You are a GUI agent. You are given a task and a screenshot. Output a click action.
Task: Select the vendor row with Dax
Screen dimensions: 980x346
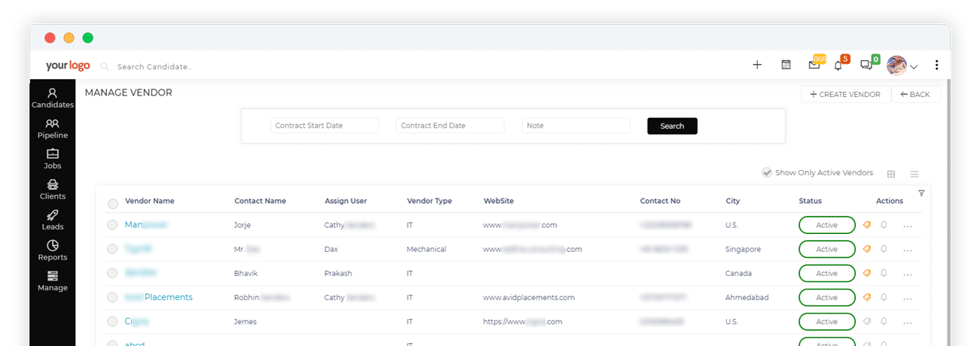112,249
